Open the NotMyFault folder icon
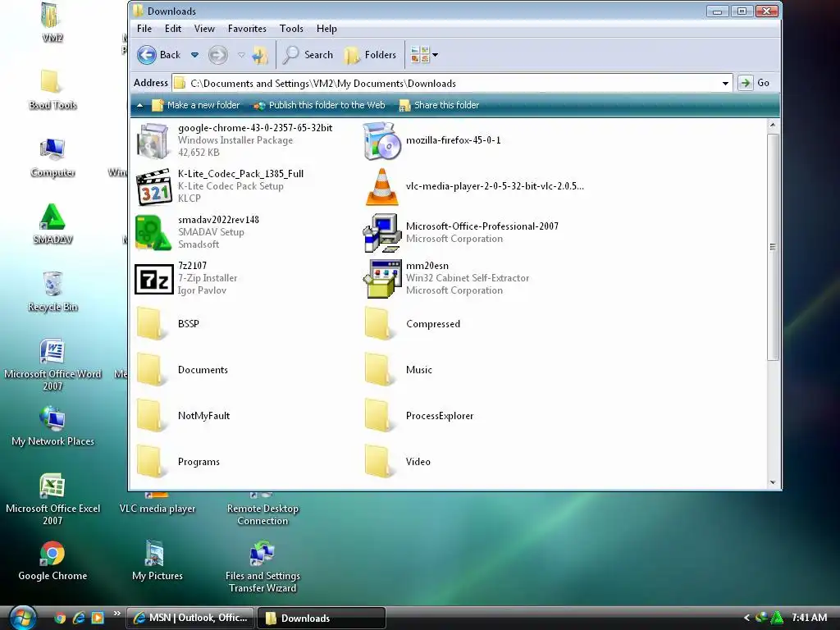This screenshot has height=630, width=840. (151, 416)
